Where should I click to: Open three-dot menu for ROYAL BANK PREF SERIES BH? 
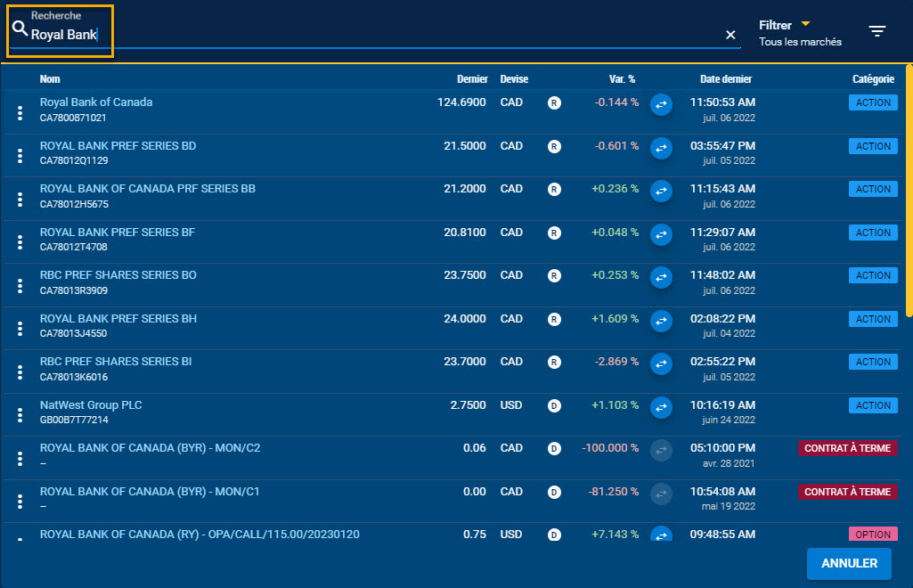click(x=20, y=330)
